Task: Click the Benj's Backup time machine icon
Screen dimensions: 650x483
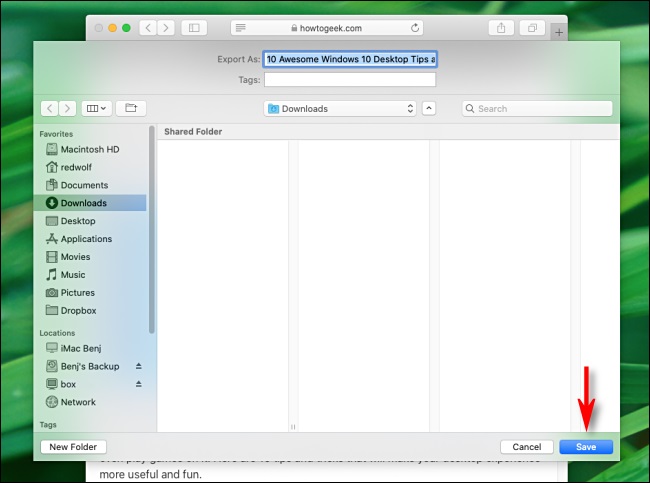Action: click(x=52, y=366)
